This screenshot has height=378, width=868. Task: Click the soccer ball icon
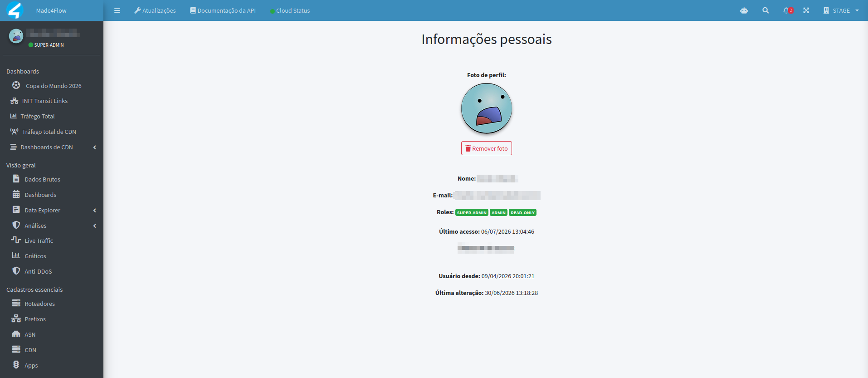[x=16, y=85]
